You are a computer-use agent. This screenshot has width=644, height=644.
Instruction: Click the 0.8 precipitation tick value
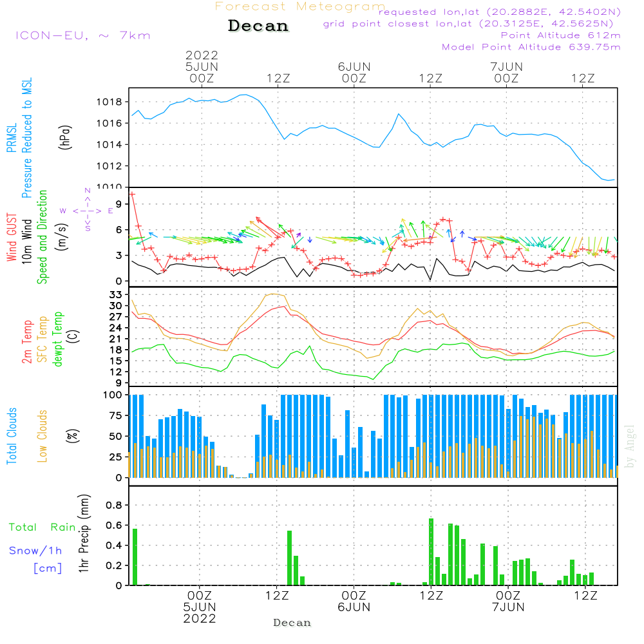click(114, 505)
